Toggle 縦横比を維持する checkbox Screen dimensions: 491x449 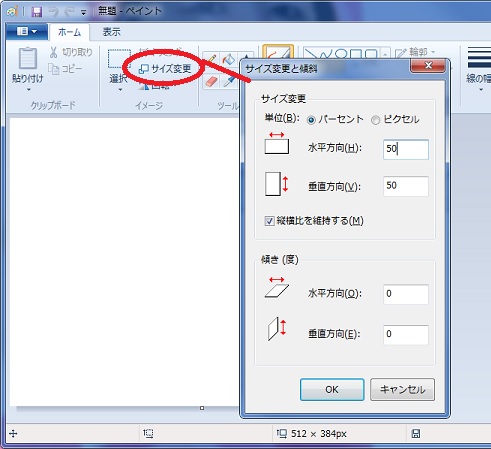[x=269, y=221]
